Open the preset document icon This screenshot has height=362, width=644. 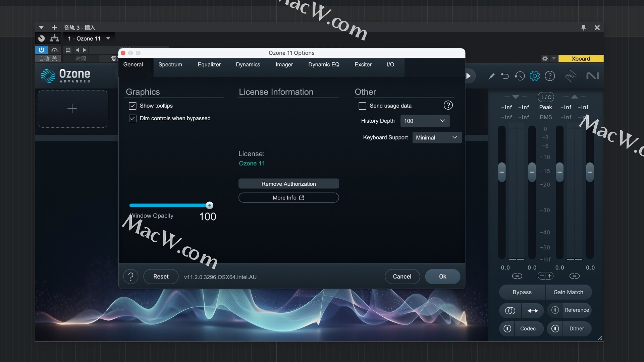(x=68, y=50)
